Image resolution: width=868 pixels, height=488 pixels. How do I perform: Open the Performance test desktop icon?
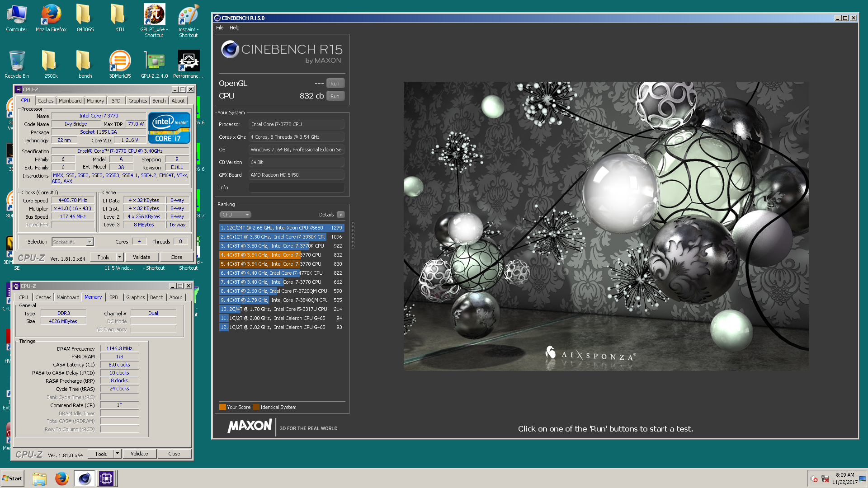pyautogui.click(x=189, y=64)
